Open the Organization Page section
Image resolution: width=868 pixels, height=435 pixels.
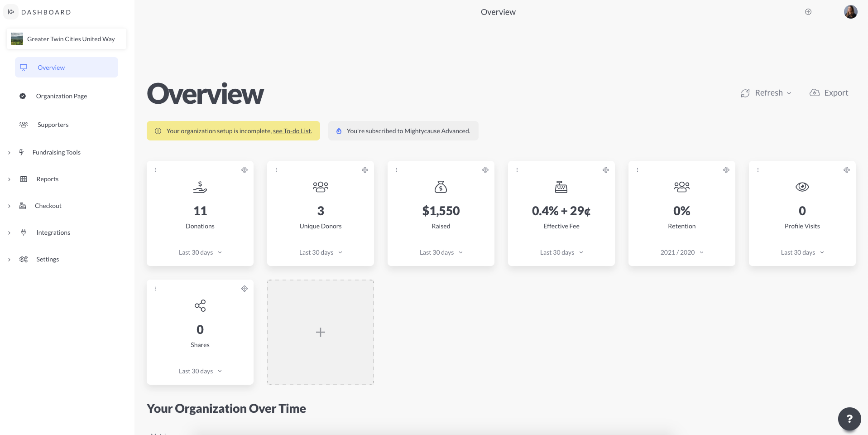62,96
